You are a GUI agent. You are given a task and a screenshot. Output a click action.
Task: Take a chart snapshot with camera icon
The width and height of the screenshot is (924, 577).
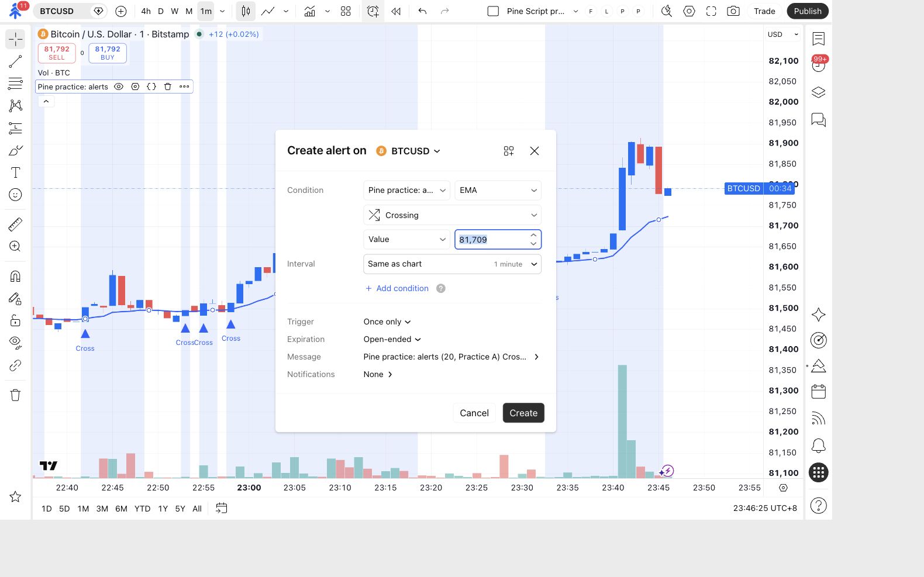733,11
